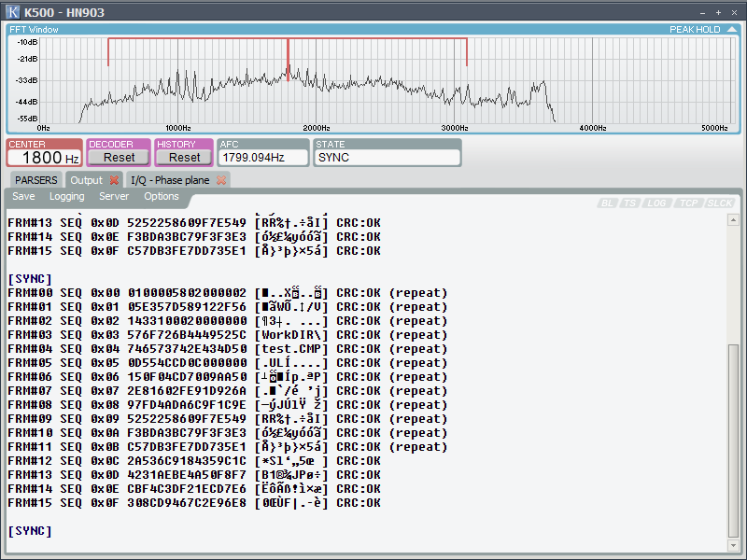Viewport: 747px width, 560px height.
Task: Click the CENTER 1800 Hz field
Action: tap(43, 157)
